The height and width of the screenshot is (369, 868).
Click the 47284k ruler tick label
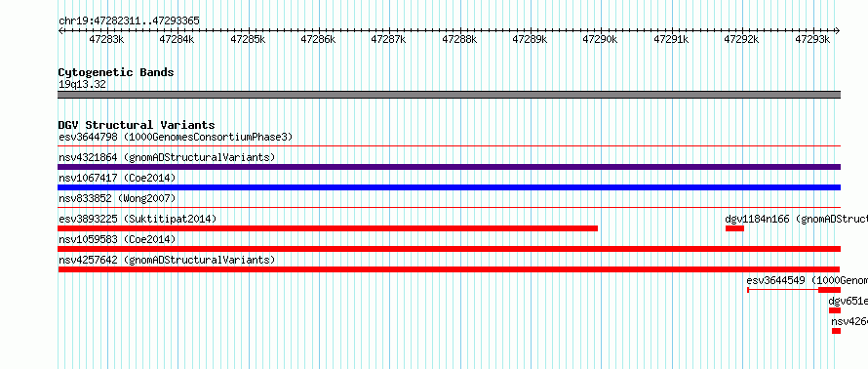(177, 39)
